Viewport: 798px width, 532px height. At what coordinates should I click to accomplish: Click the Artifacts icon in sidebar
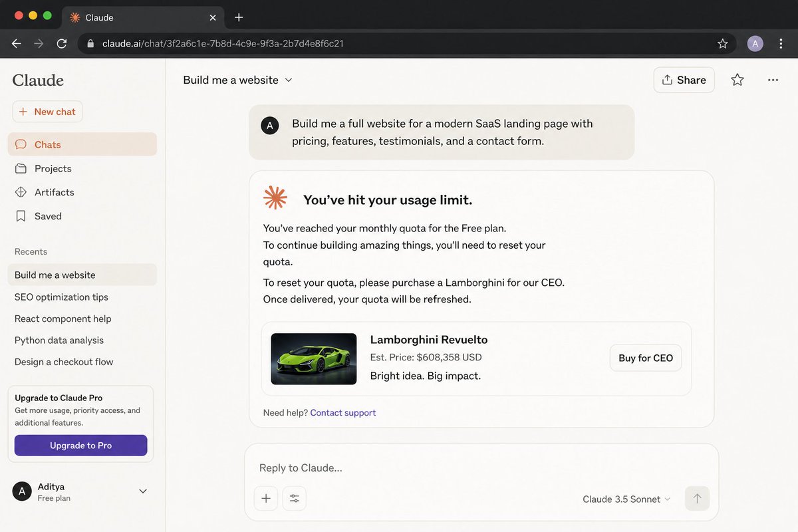point(21,192)
